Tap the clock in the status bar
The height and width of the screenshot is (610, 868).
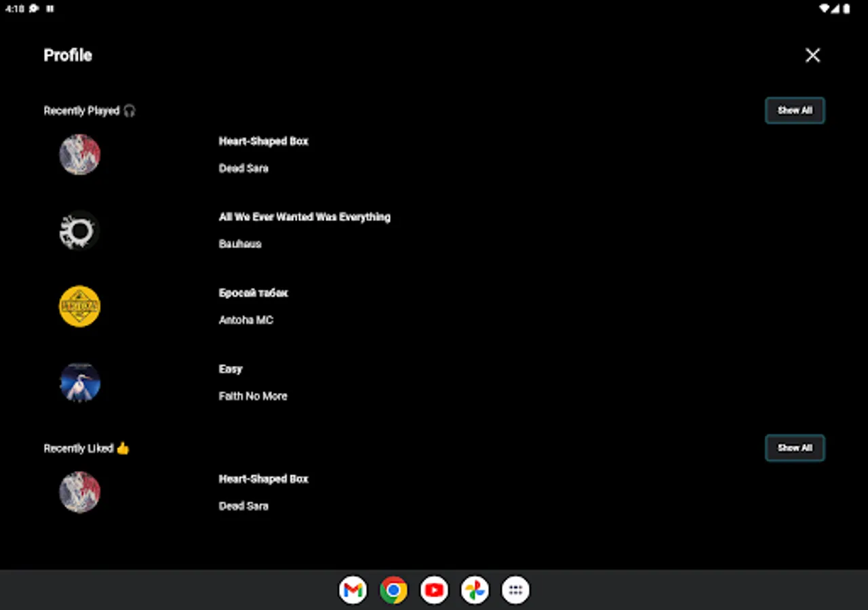pyautogui.click(x=14, y=9)
